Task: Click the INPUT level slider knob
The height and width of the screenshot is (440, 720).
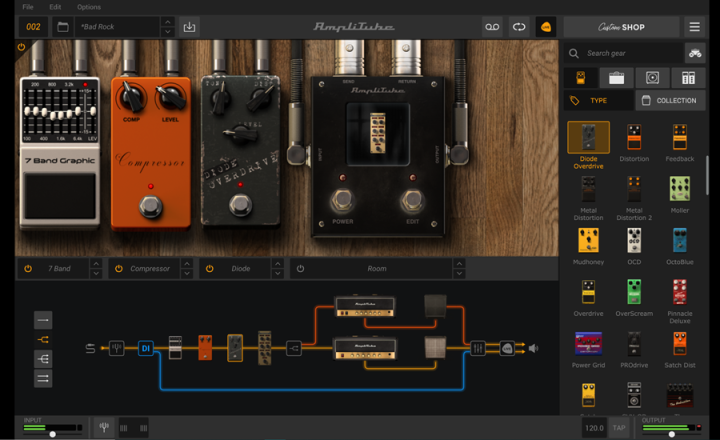Action: [53, 434]
